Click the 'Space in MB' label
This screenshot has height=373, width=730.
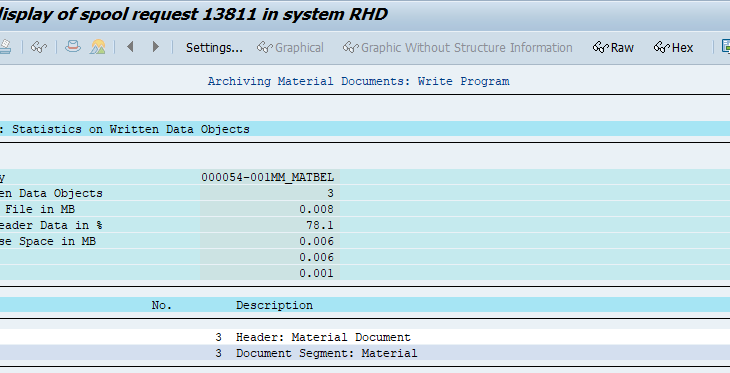coord(57,241)
